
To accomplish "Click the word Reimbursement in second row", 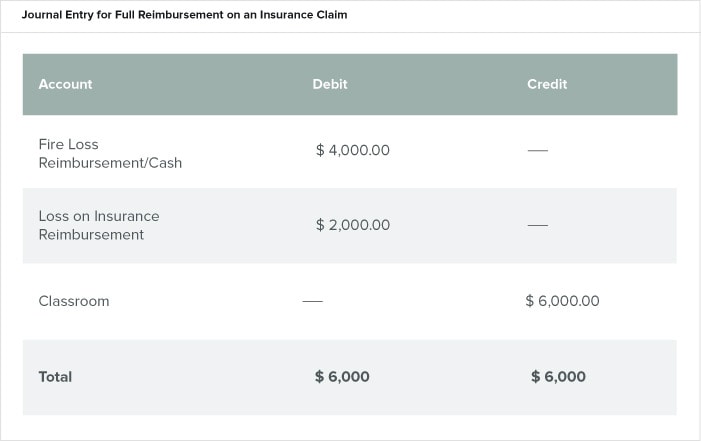I will 91,235.
